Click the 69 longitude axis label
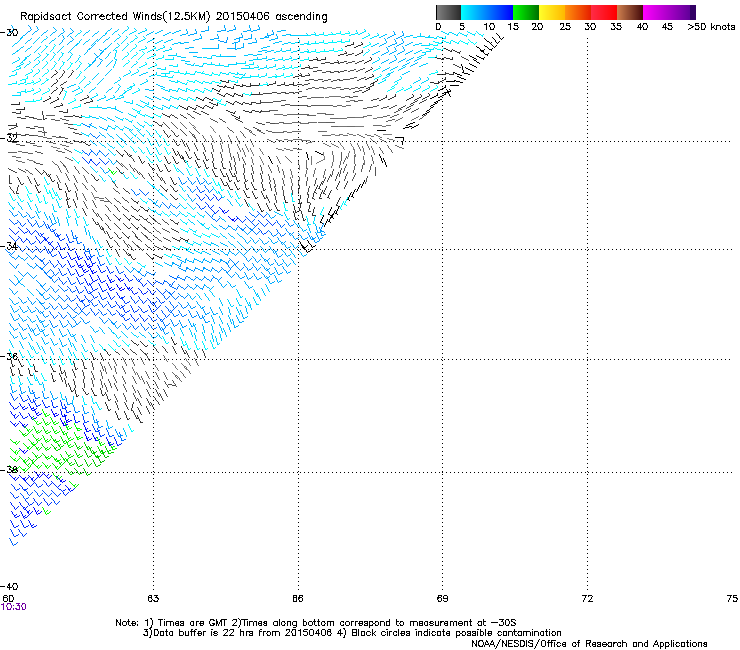The image size is (740, 650). coord(442,599)
